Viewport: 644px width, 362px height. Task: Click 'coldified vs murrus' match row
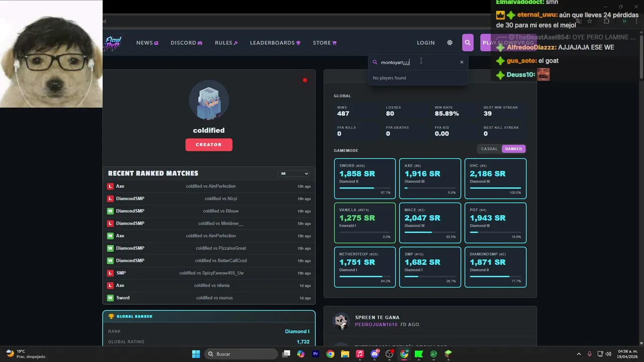(x=209, y=298)
